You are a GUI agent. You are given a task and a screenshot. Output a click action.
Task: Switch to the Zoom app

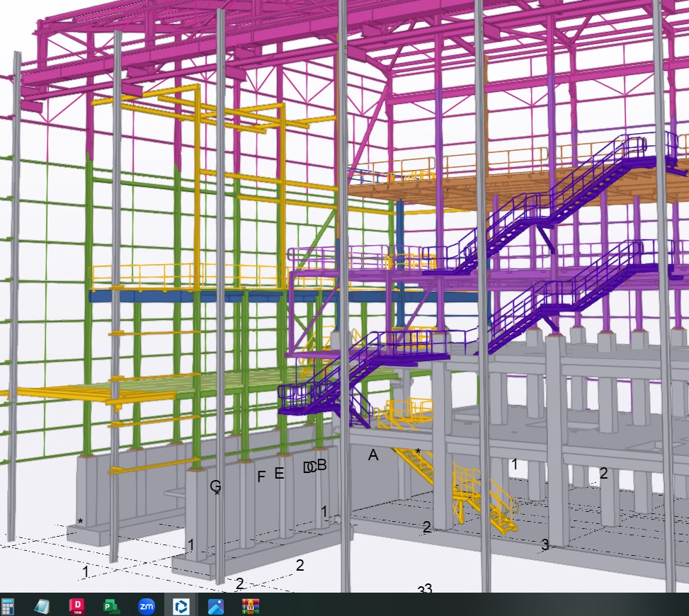coord(147,606)
